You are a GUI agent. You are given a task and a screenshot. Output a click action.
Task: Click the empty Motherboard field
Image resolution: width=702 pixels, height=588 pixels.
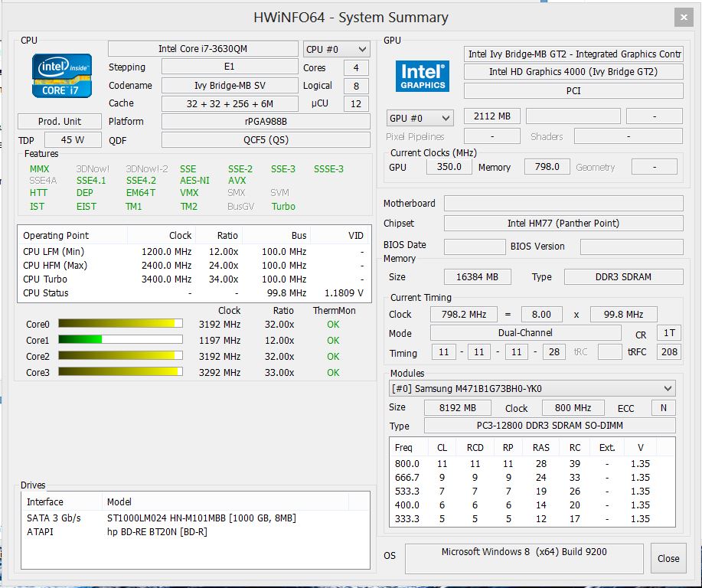click(563, 204)
